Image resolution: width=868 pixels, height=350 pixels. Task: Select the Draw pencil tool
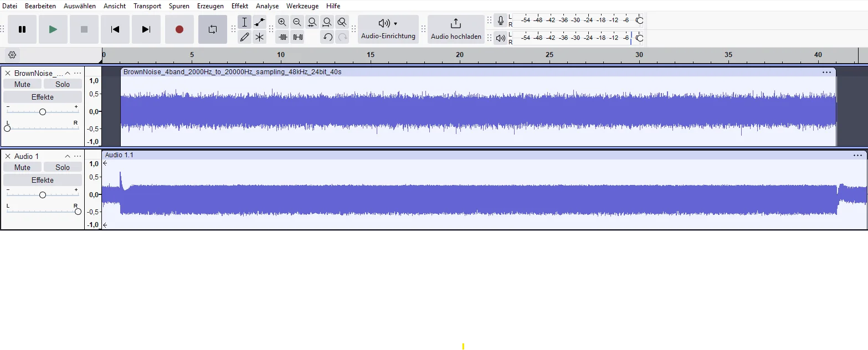pos(244,37)
